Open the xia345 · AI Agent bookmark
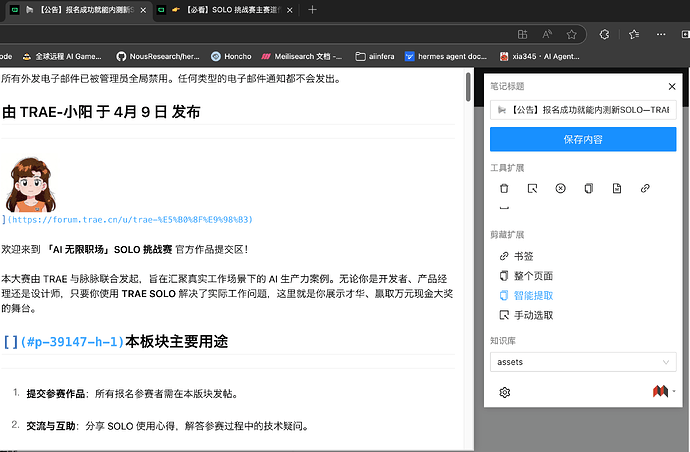Image resolution: width=690 pixels, height=452 pixels. tap(539, 56)
